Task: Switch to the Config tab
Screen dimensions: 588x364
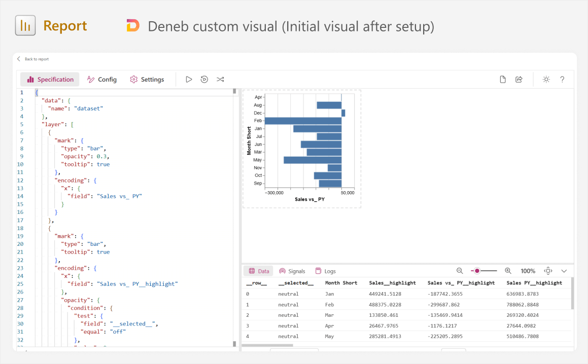Action: pos(102,80)
